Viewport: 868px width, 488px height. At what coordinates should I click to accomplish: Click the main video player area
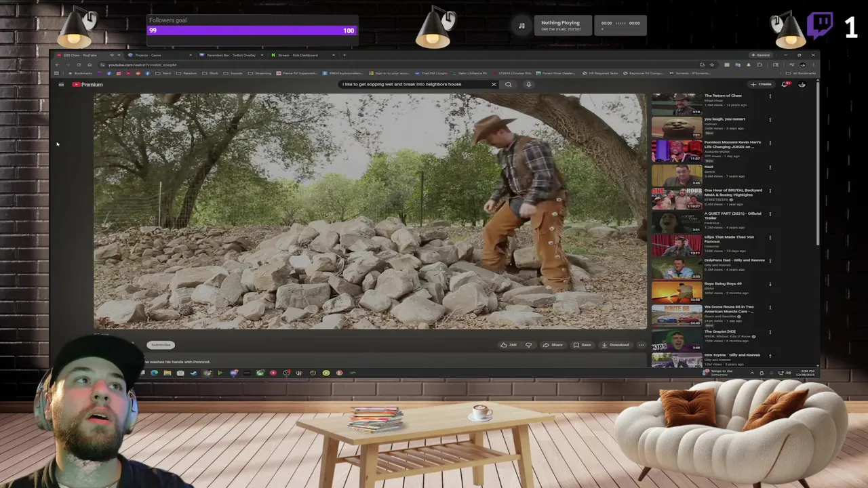[x=370, y=211]
